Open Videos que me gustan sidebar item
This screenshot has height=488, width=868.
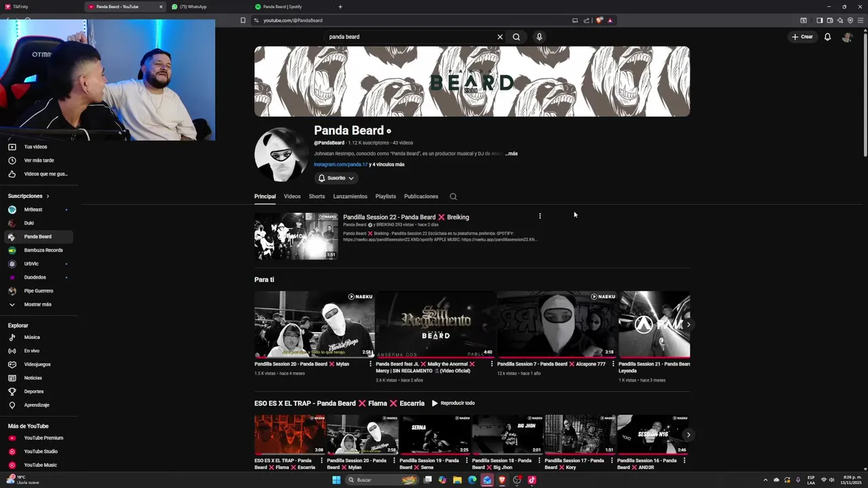pos(39,174)
